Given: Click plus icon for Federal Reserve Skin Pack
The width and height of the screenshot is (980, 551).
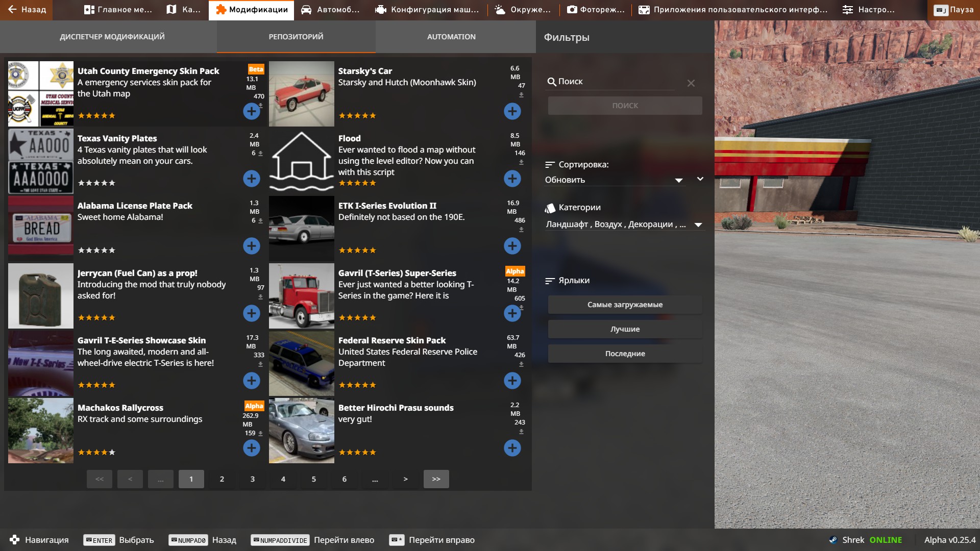Looking at the screenshot, I should click(x=512, y=381).
